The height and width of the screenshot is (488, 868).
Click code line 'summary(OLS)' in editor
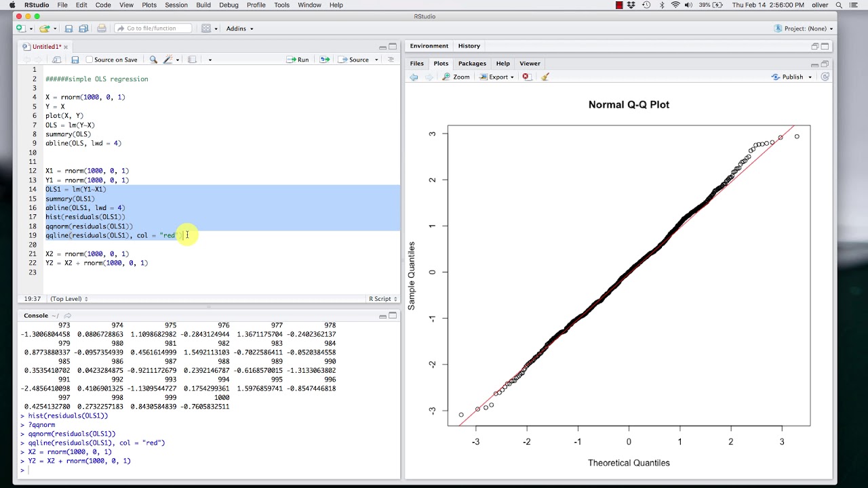coord(68,134)
